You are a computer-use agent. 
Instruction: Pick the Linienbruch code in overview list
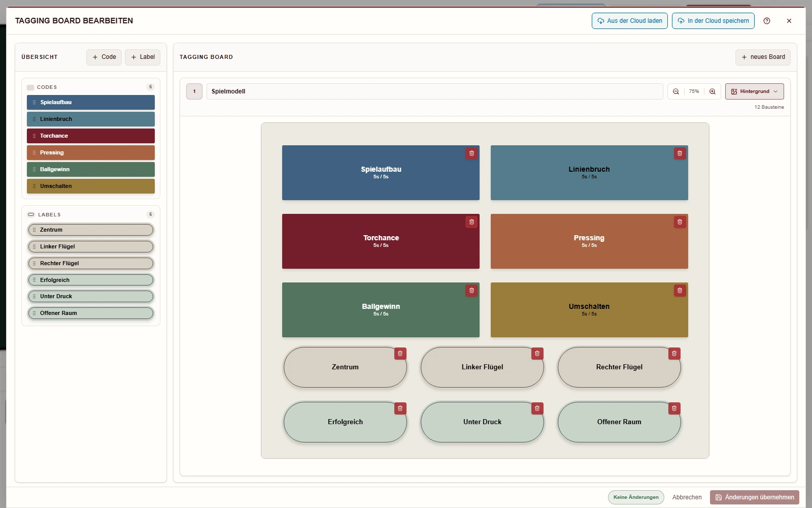pos(91,119)
